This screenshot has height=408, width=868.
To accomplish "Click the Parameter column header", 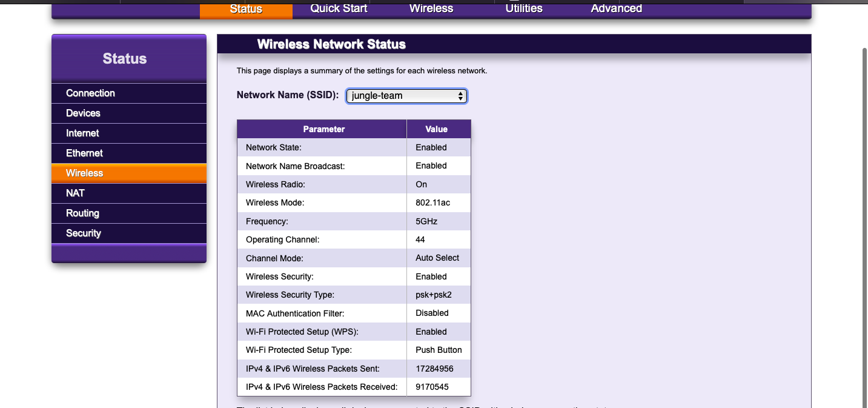I will point(323,129).
